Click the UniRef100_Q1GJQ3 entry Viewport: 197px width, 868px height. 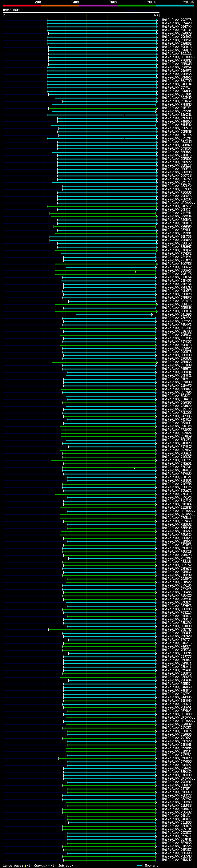(x=177, y=332)
